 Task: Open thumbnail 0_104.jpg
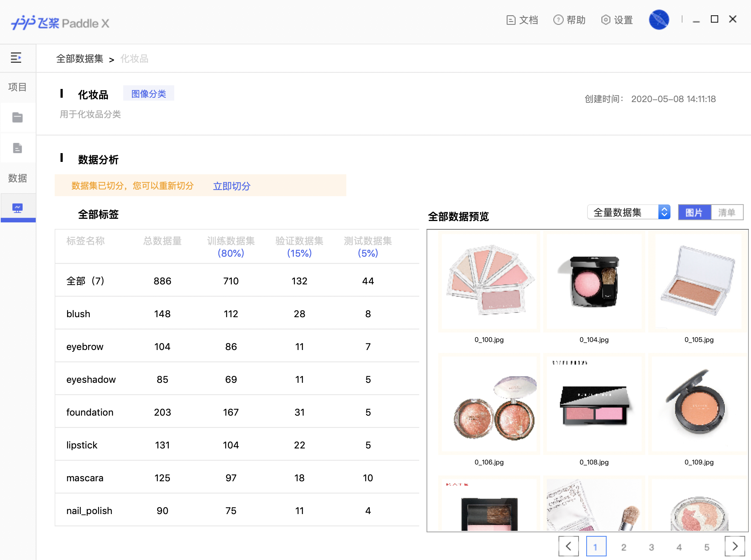click(594, 281)
